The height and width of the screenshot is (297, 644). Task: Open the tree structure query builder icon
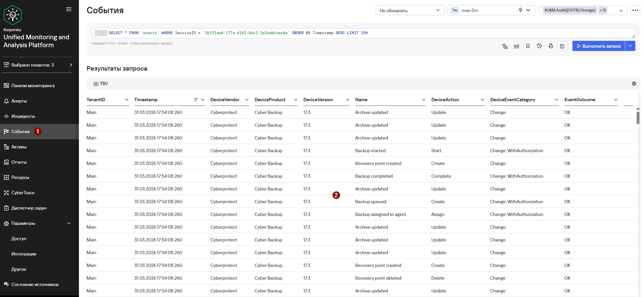point(505,46)
